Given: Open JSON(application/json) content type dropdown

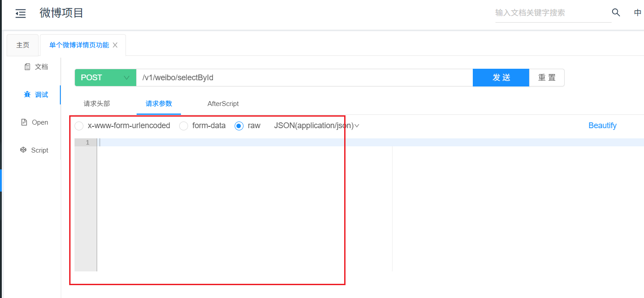Looking at the screenshot, I should click(316, 126).
